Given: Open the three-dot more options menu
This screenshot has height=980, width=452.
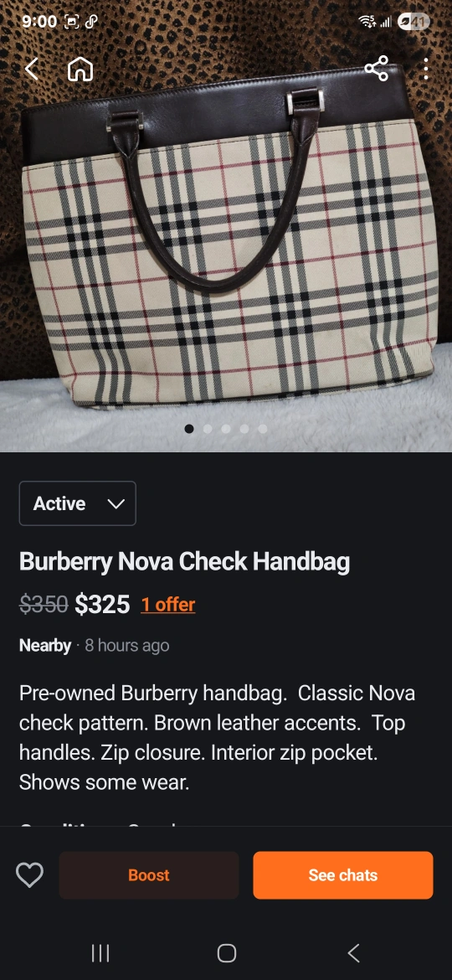Looking at the screenshot, I should [x=425, y=69].
